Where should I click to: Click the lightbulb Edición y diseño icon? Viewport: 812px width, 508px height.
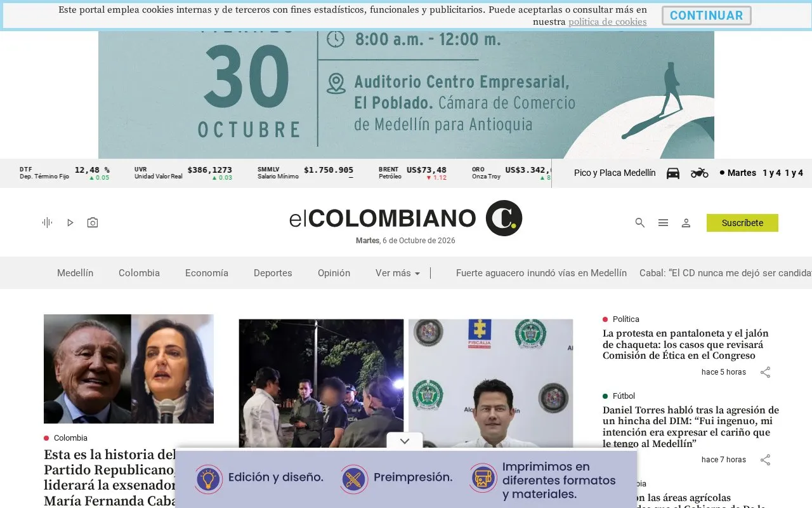click(x=208, y=479)
